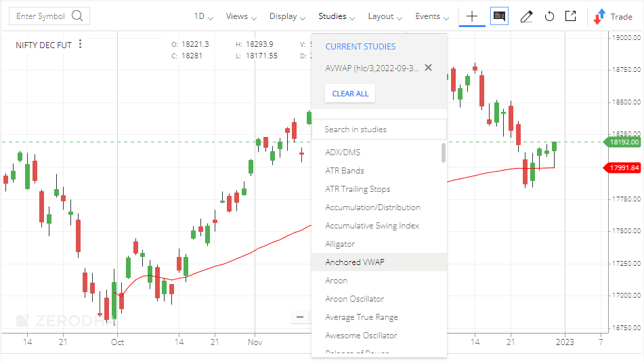Open the Display dropdown
Viewport: 644px width, 362px height.
click(287, 16)
